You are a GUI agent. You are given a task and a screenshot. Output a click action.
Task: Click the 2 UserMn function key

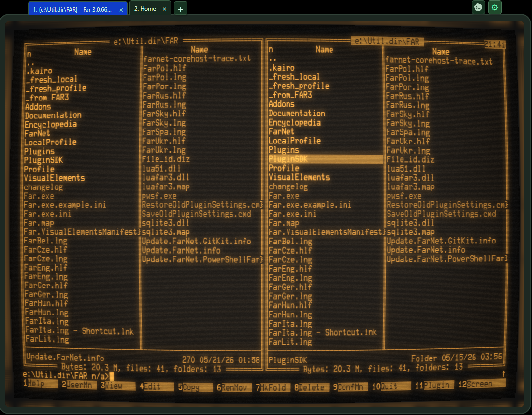79,385
